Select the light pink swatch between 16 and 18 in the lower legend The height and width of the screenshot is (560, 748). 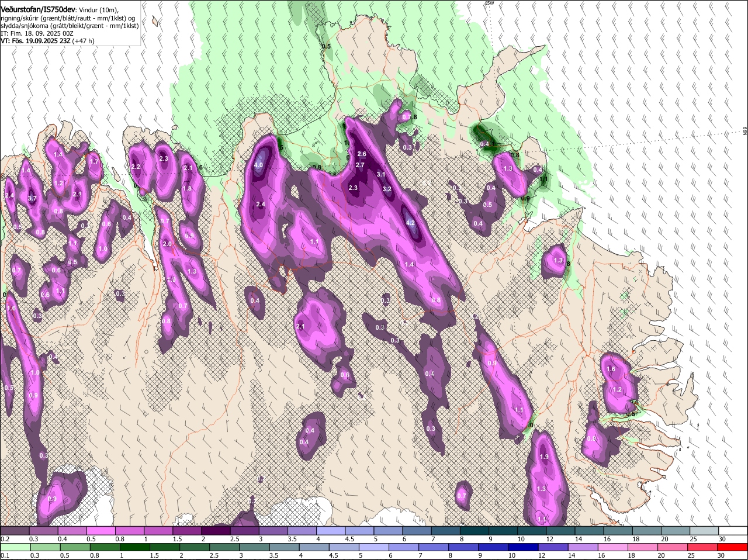pos(613,547)
